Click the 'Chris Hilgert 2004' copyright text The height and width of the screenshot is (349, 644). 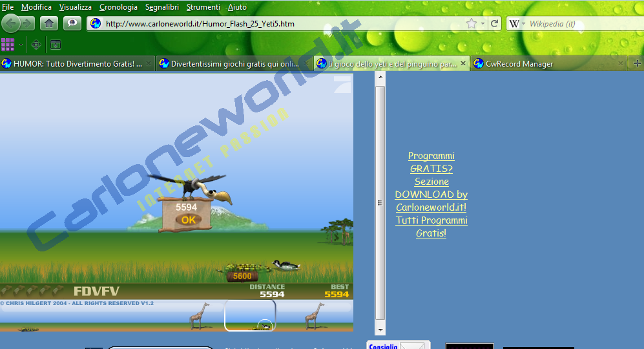click(x=78, y=303)
